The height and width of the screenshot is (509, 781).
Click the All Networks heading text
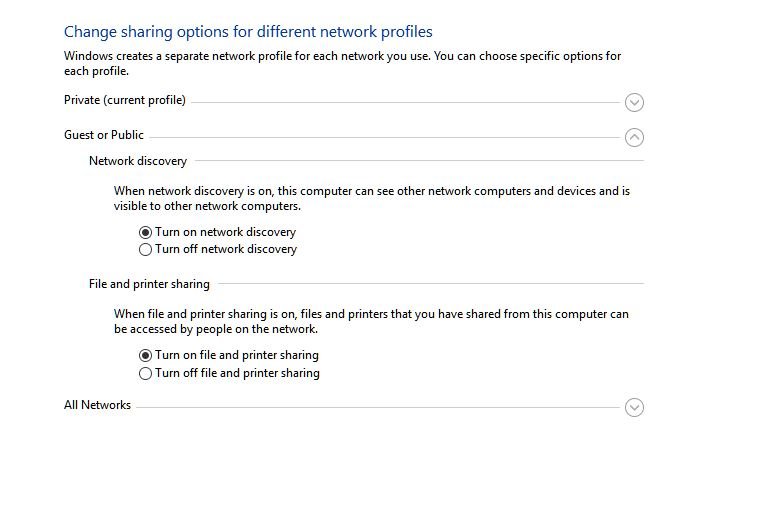[97, 405]
